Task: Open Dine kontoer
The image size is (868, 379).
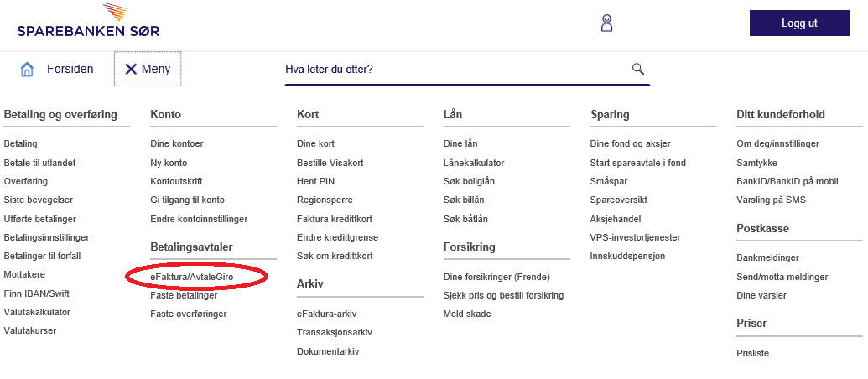Action: [x=177, y=143]
